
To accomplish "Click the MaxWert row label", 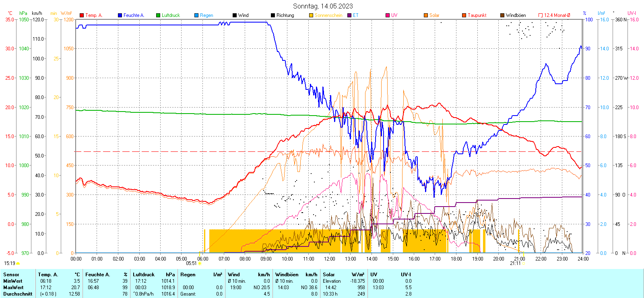I will pyautogui.click(x=13, y=288).
